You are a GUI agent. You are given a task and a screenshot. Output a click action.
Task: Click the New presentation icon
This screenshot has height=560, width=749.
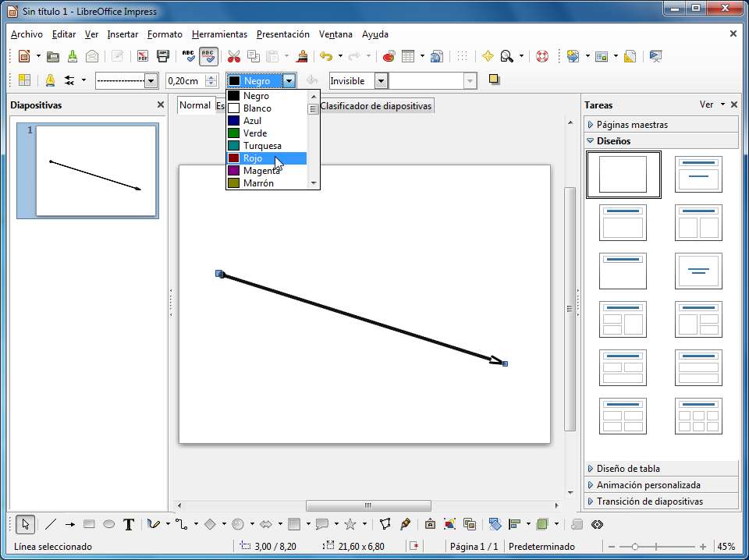(24, 56)
